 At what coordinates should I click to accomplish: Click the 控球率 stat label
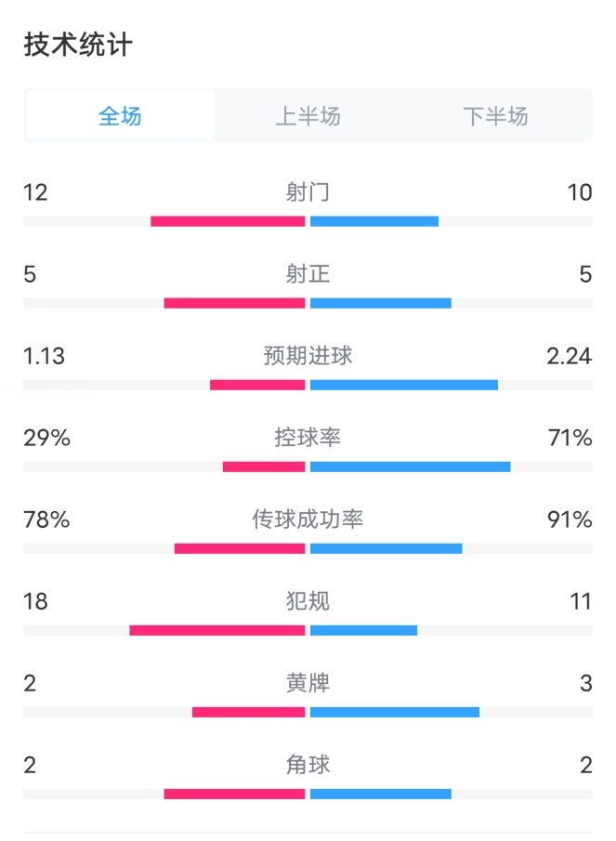308,437
